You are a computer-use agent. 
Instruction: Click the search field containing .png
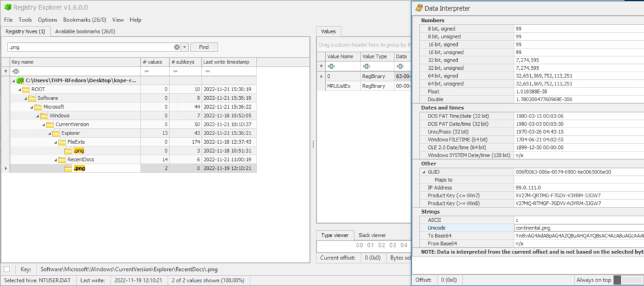coord(91,47)
